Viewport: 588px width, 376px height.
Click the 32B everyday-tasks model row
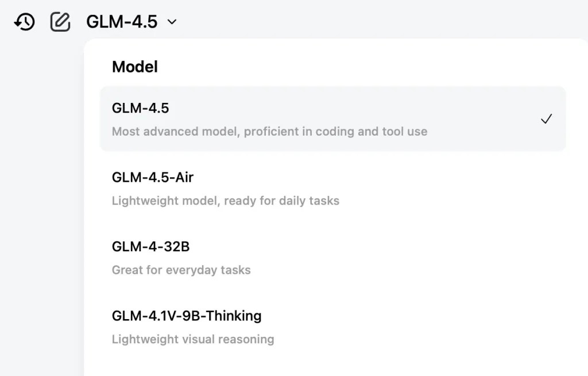pos(332,258)
